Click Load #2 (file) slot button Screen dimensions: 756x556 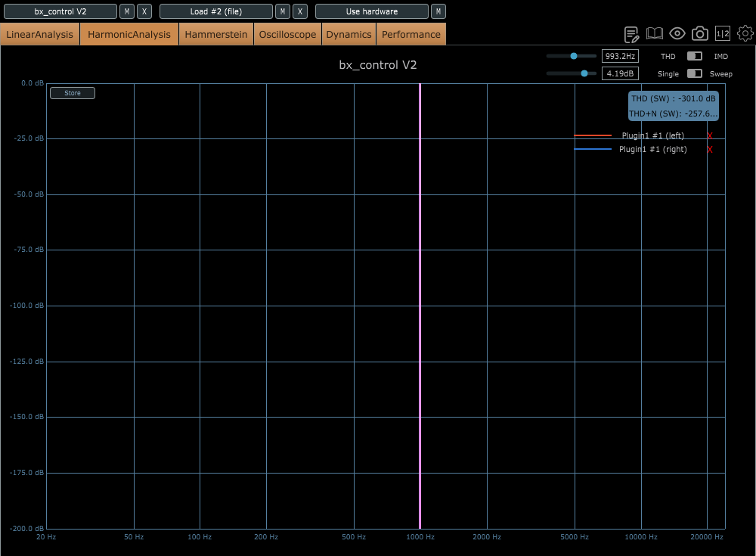point(216,11)
